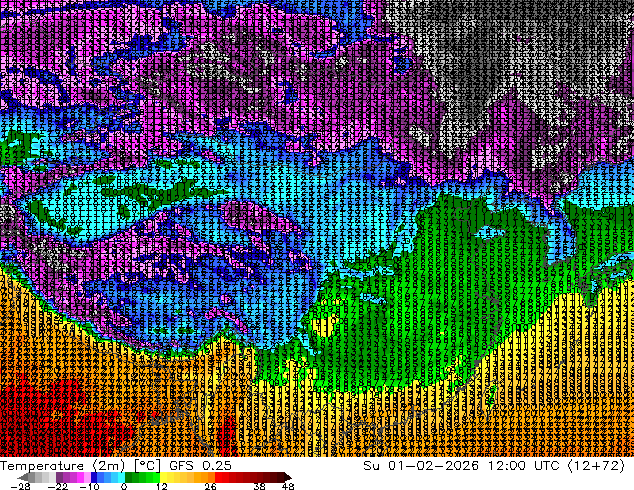Click the gray left arrow end of colorbar
This screenshot has width=634, height=490.
pos(23,477)
